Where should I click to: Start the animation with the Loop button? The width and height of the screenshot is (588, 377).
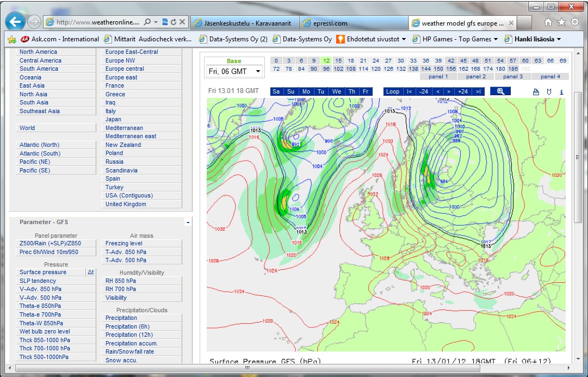(x=392, y=91)
